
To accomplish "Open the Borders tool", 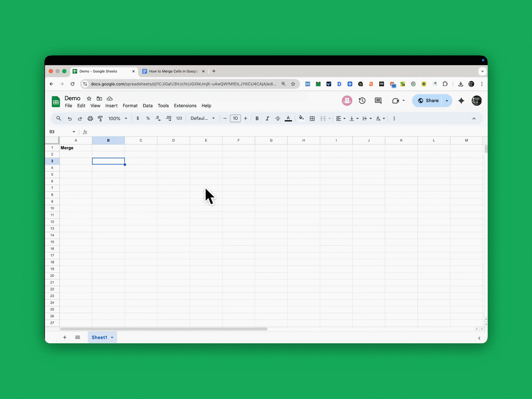I will click(x=312, y=118).
